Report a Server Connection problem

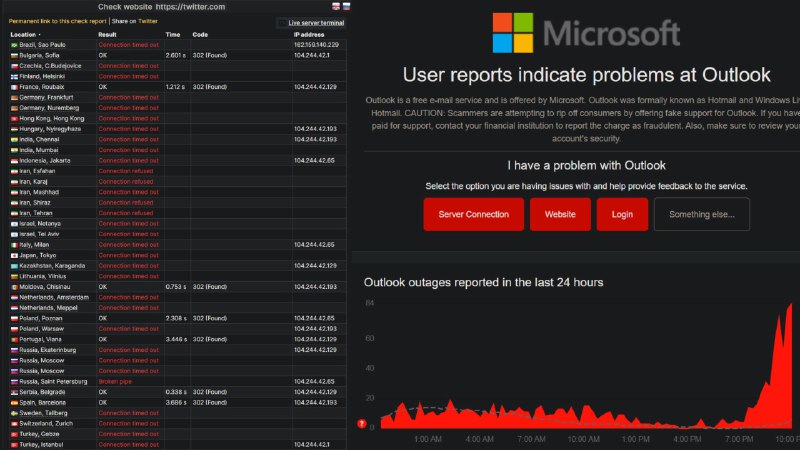pyautogui.click(x=473, y=214)
